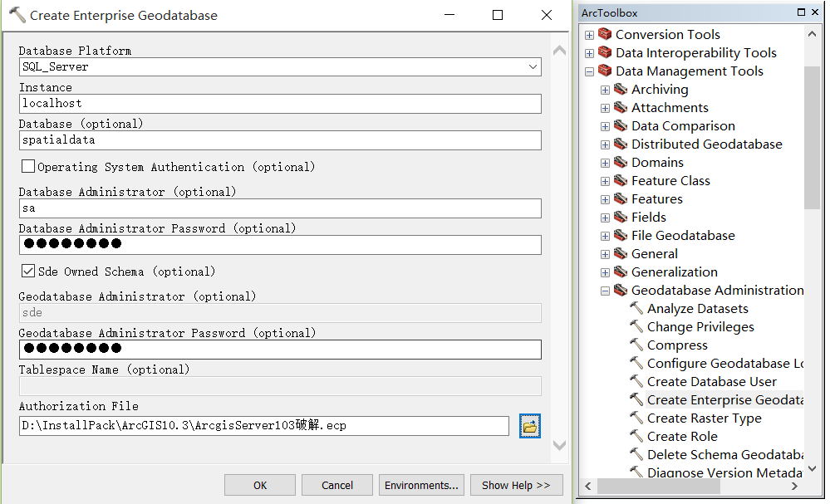The image size is (830, 504).
Task: Open the Analyze Datasets tool
Action: 697,309
